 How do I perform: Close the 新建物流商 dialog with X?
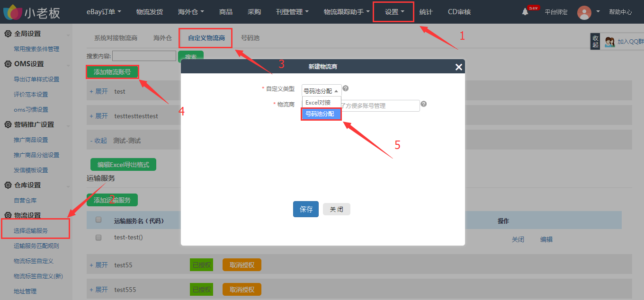click(x=458, y=67)
